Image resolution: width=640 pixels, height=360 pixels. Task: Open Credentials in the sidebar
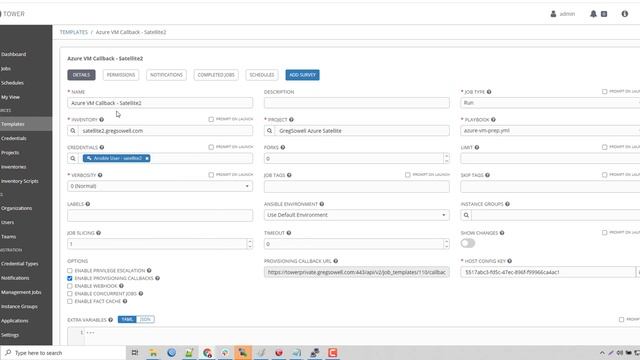pyautogui.click(x=13, y=138)
